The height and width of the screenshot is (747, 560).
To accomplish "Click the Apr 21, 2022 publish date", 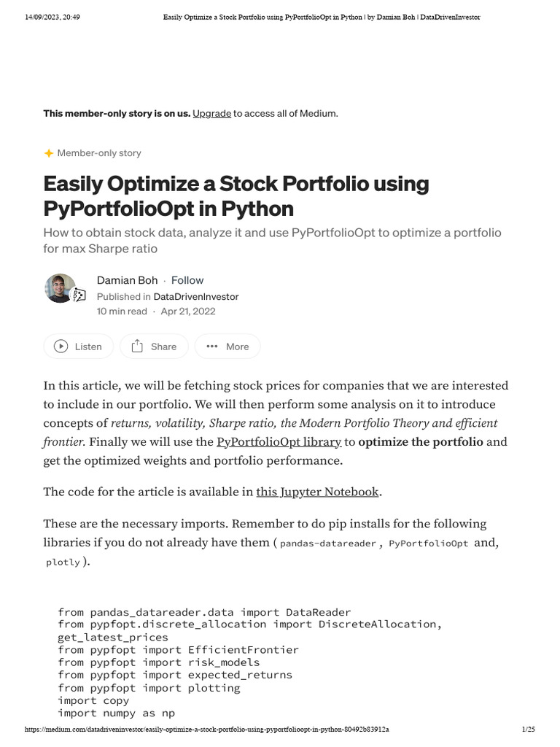I will (188, 311).
